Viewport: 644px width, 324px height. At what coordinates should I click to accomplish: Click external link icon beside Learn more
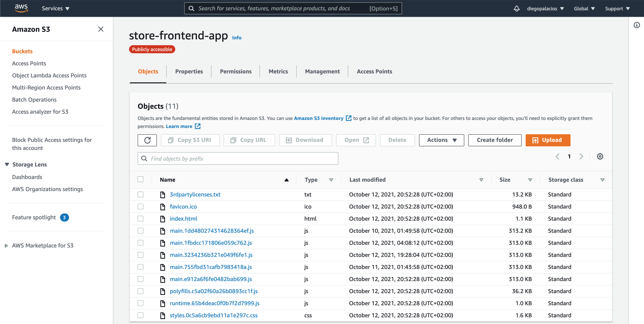pyautogui.click(x=197, y=126)
